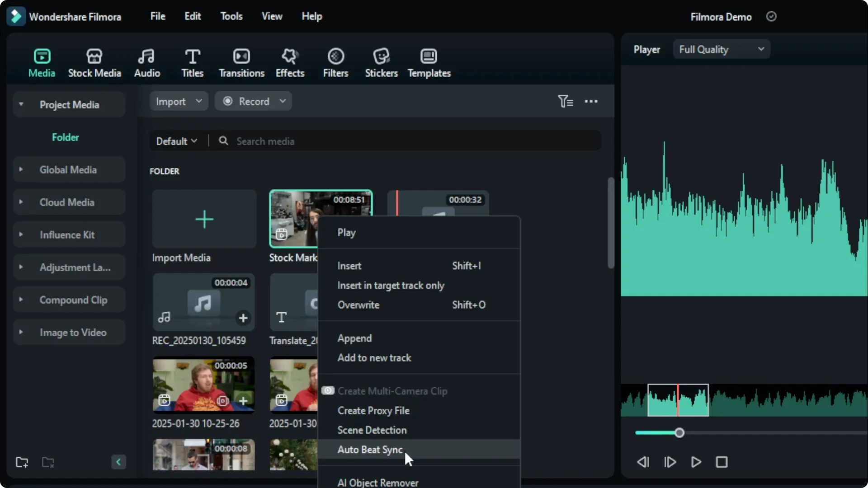Click the Import Media tile

point(203,219)
